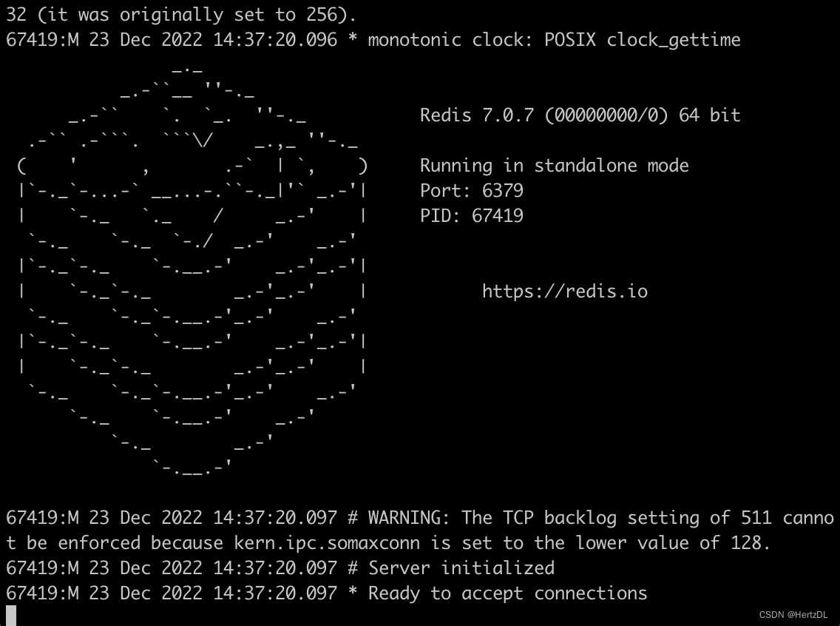Click the 'Server initialized' log line

click(280, 568)
